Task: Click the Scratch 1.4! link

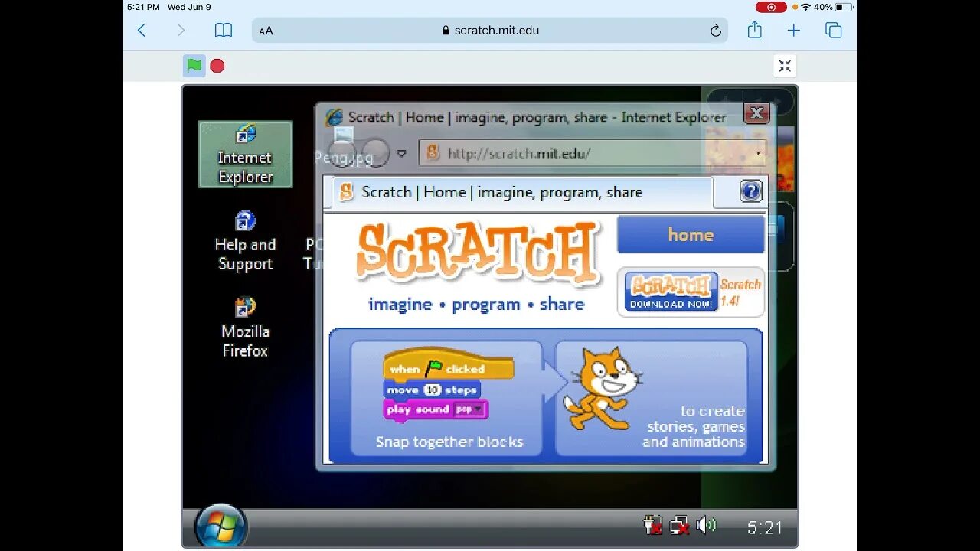Action: point(740,292)
